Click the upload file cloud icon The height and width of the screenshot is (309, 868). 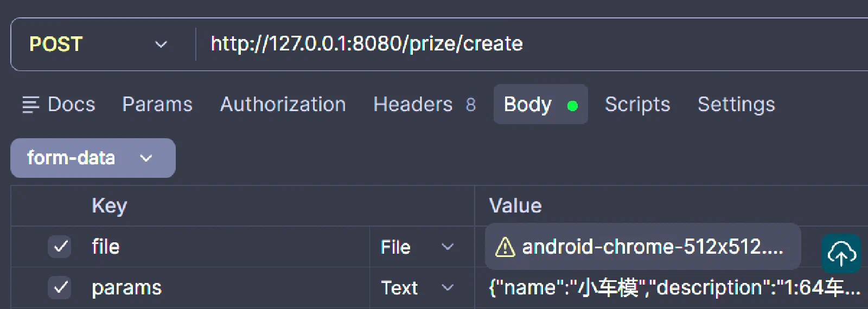(x=841, y=253)
